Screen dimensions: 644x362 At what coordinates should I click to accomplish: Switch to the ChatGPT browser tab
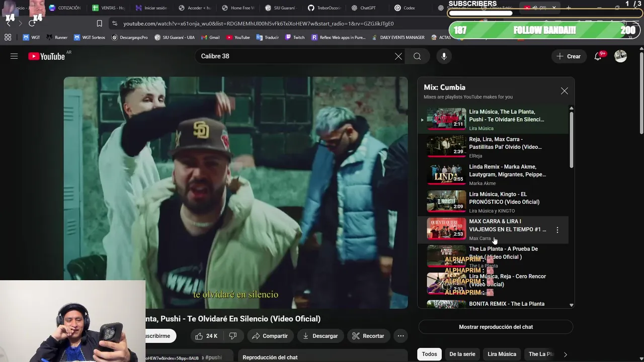pos(364,8)
